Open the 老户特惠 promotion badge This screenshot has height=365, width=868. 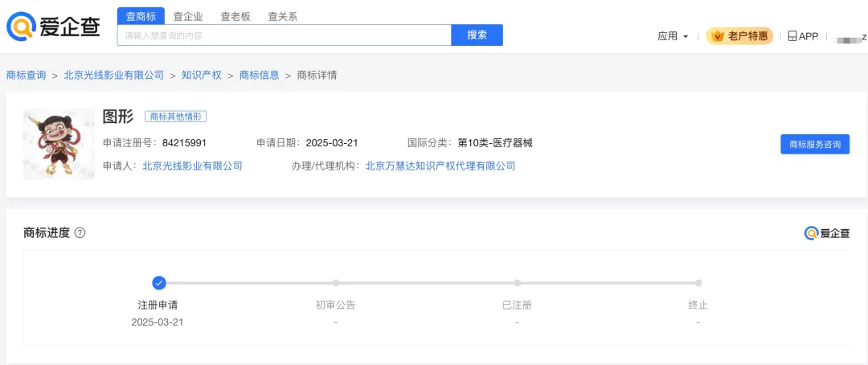(x=739, y=36)
